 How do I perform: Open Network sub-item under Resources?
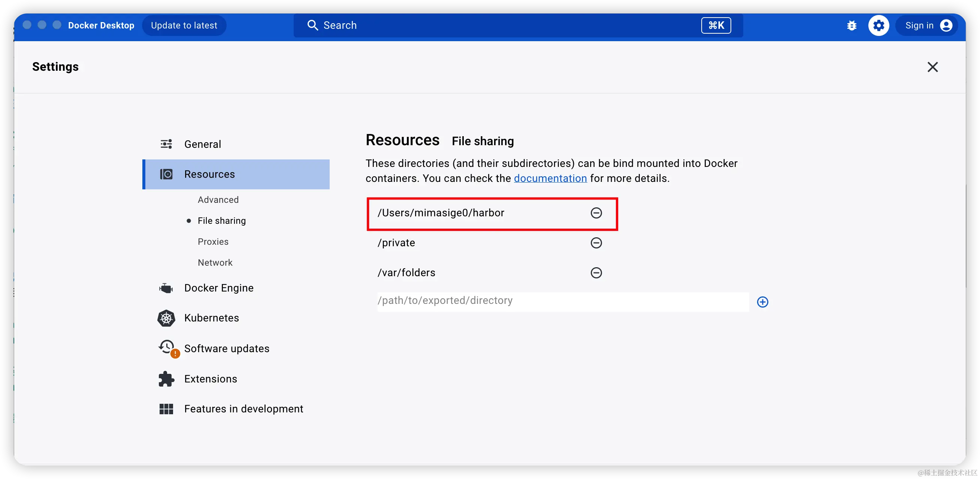coord(215,263)
